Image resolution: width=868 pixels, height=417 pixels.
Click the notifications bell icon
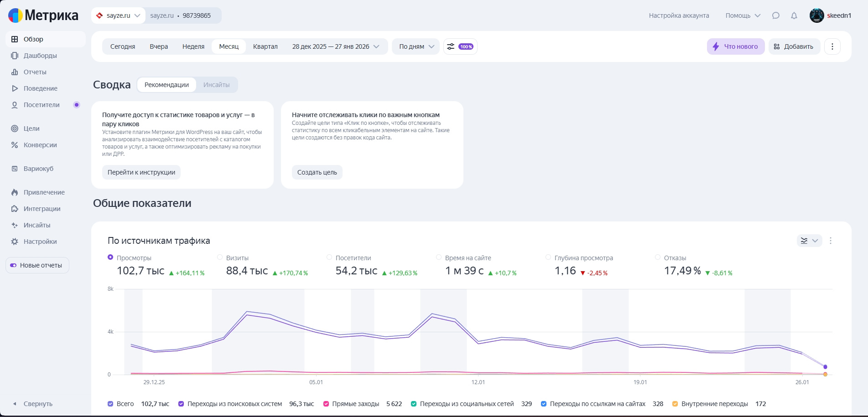(794, 15)
